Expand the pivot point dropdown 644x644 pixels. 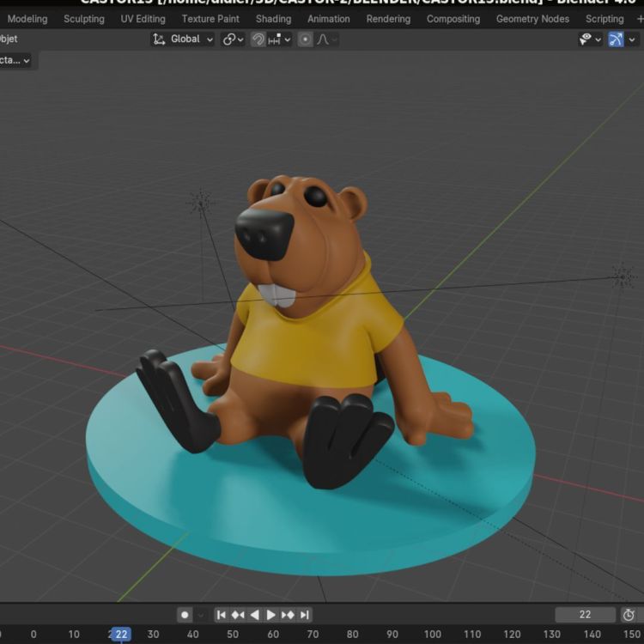coord(233,39)
